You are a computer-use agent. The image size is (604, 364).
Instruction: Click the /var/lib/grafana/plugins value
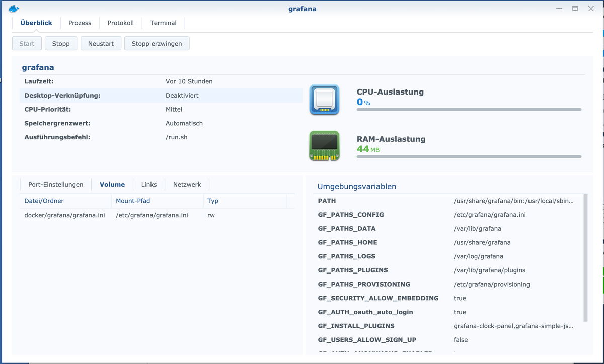click(489, 270)
